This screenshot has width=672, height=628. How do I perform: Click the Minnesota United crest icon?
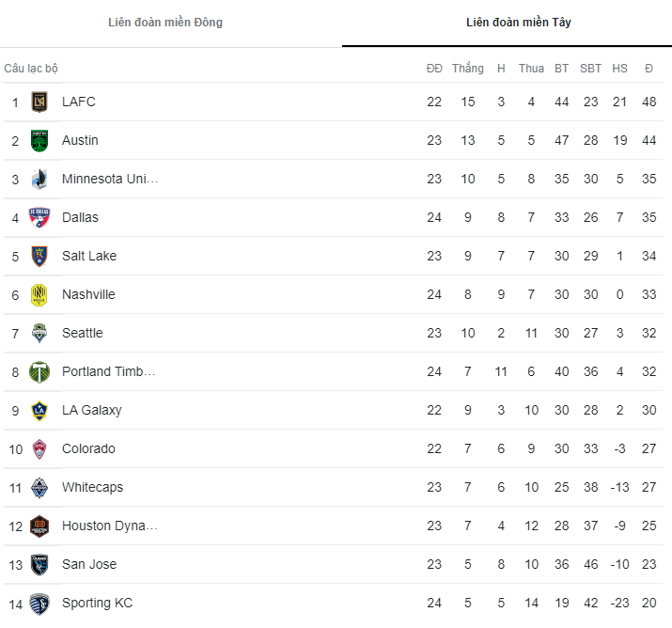coord(39,179)
